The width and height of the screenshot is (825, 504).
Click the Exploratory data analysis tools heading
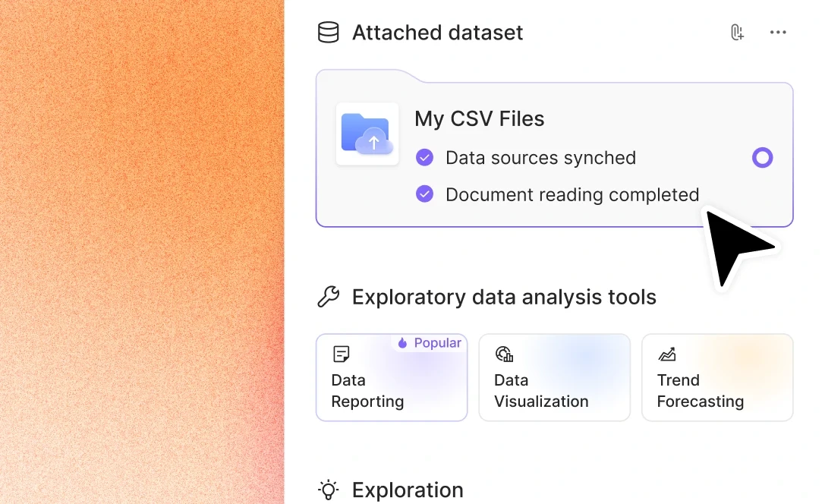(504, 298)
